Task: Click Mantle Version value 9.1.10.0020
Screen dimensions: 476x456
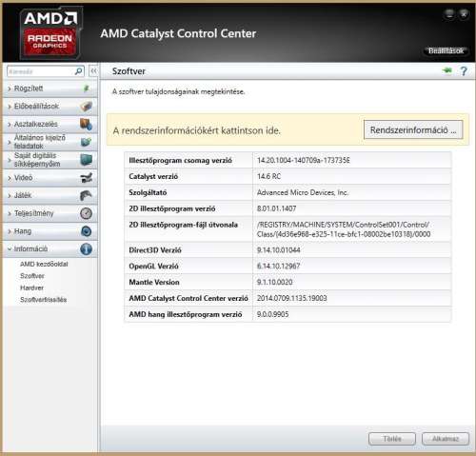Action: click(274, 282)
